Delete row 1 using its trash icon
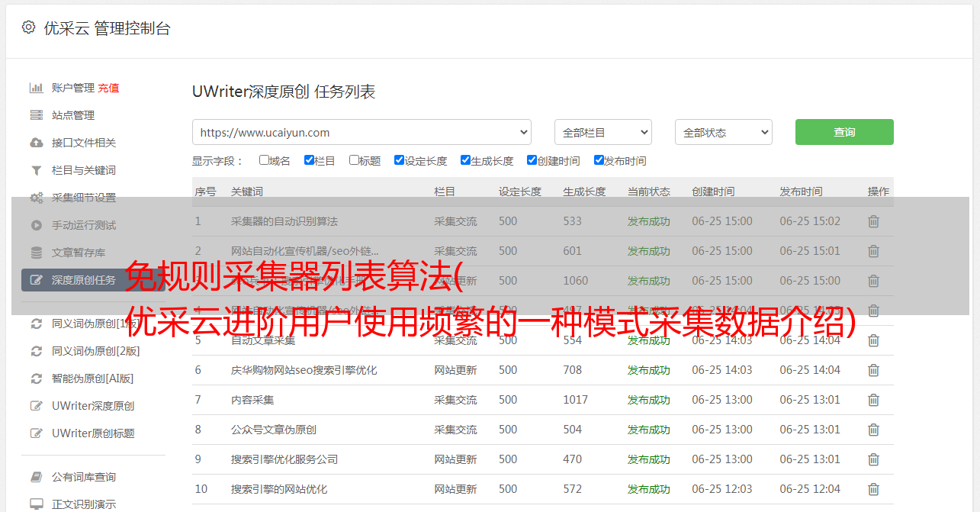This screenshot has width=980, height=512. click(x=873, y=221)
